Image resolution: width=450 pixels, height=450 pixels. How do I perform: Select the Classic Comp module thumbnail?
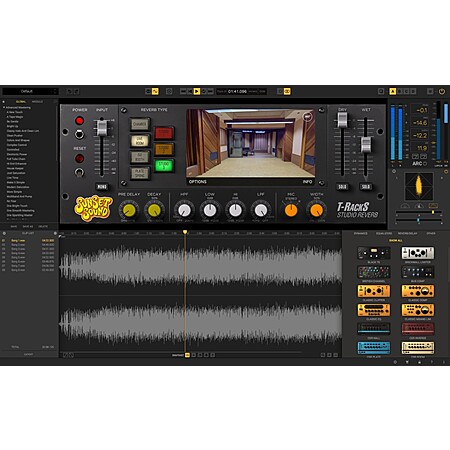tap(418, 291)
